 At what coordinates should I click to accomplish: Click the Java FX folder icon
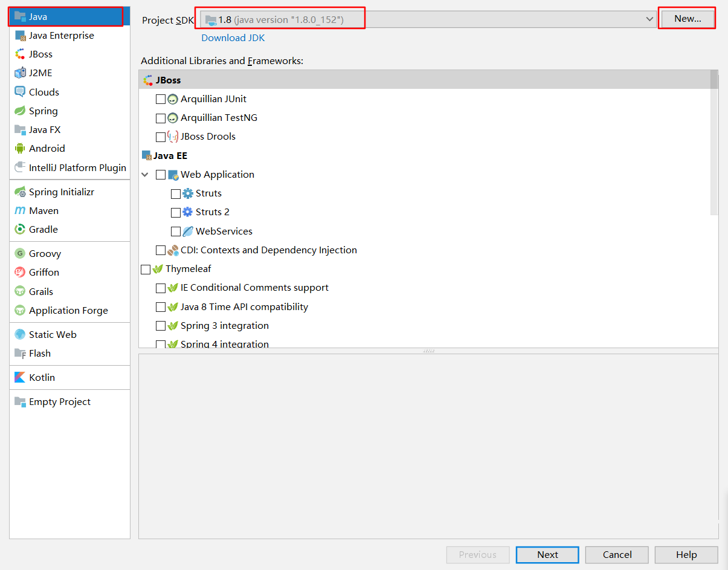coord(20,129)
